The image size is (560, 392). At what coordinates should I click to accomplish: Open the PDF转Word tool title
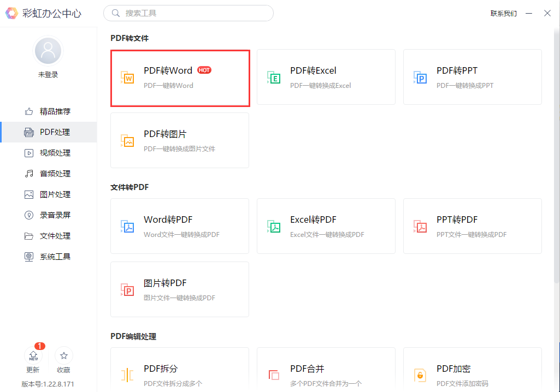tap(168, 70)
